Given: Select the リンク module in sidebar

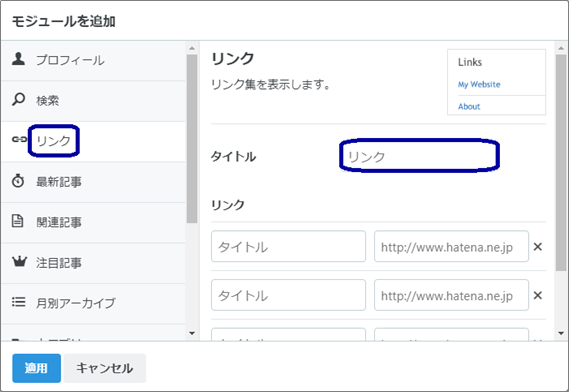Looking at the screenshot, I should coord(94,142).
